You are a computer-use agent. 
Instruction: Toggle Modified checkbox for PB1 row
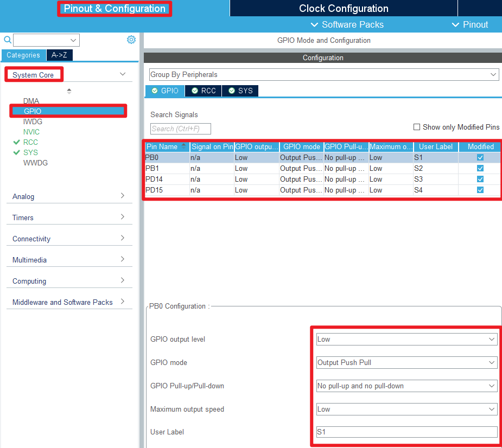point(480,168)
